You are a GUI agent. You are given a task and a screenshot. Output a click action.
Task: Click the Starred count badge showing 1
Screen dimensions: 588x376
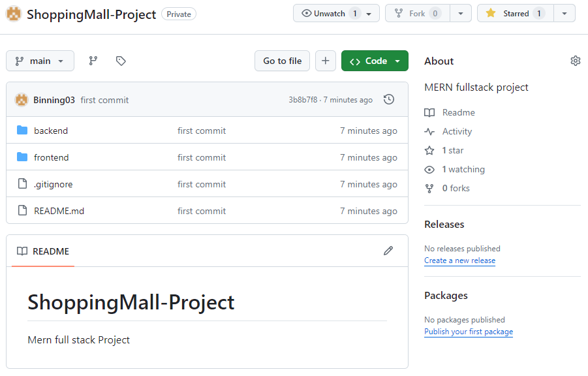(539, 14)
